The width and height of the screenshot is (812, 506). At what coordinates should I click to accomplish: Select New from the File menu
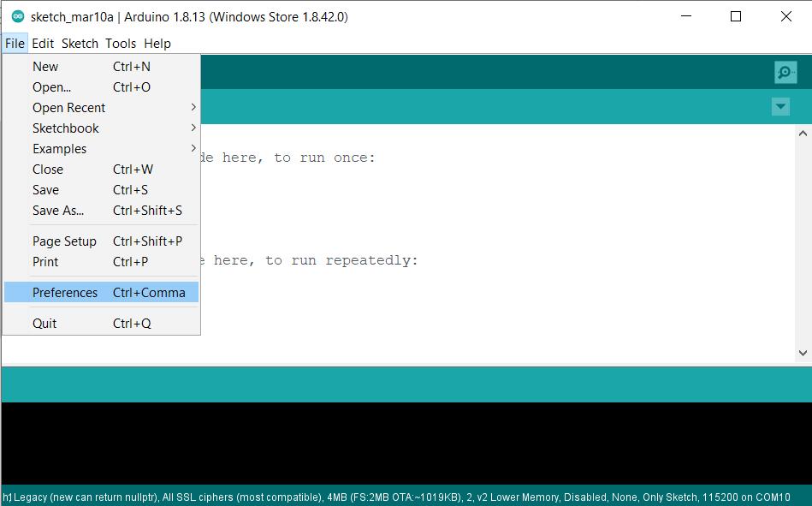pyautogui.click(x=101, y=67)
